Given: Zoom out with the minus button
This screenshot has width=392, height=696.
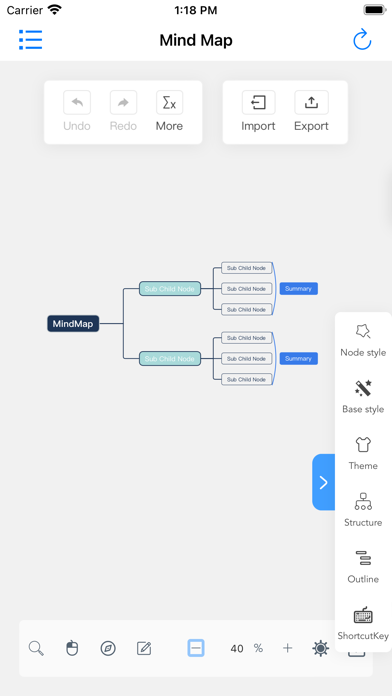Looking at the screenshot, I should coord(196,648).
